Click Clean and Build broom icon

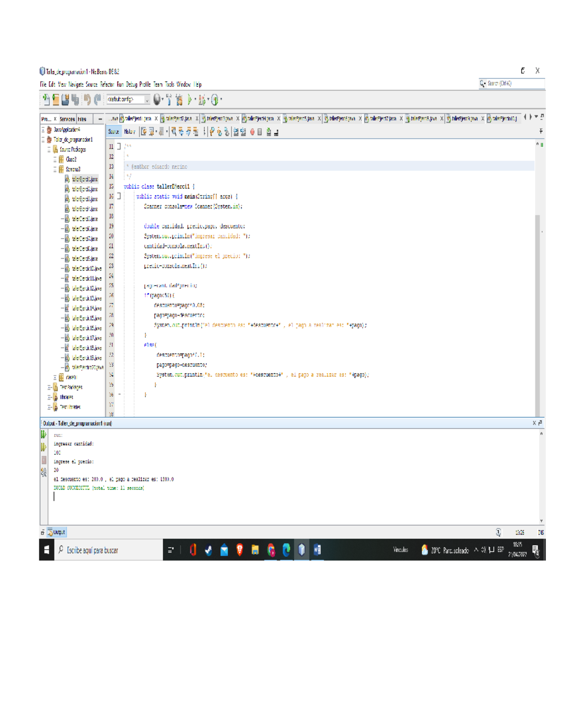tap(179, 99)
